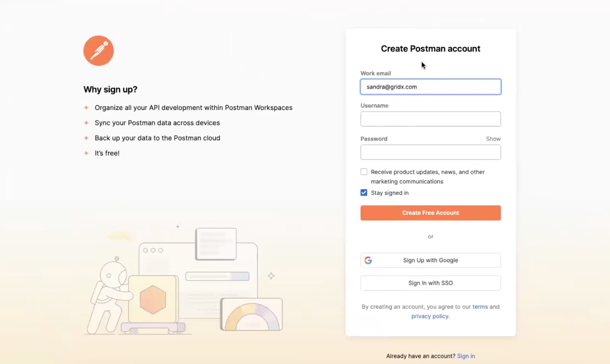The height and width of the screenshot is (364, 610).
Task: Click the sparkle bullet beside It's free!
Action: [x=86, y=153]
